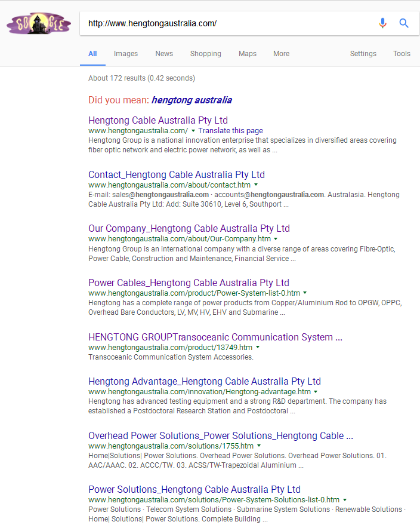Open the Shopping tab

pyautogui.click(x=206, y=54)
